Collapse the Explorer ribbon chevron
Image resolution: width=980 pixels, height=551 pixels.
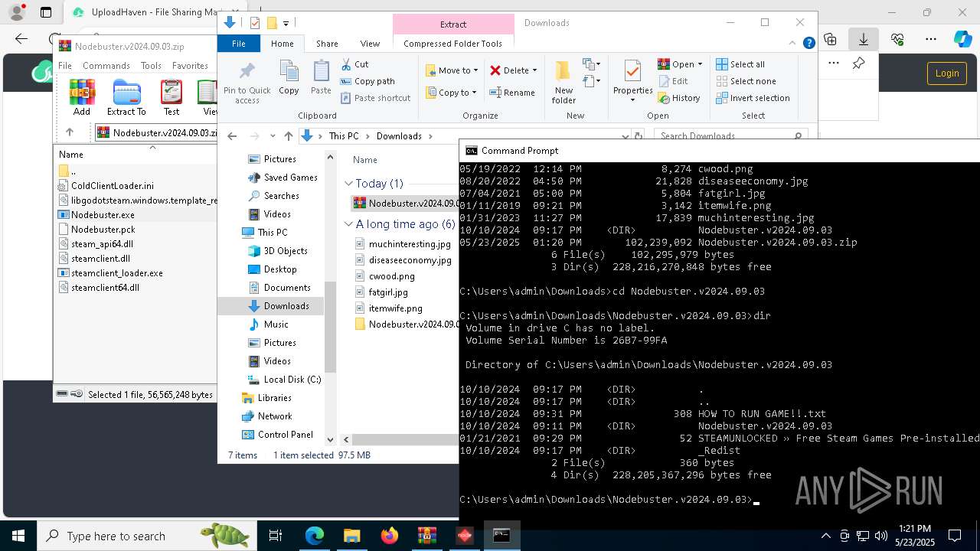click(793, 44)
